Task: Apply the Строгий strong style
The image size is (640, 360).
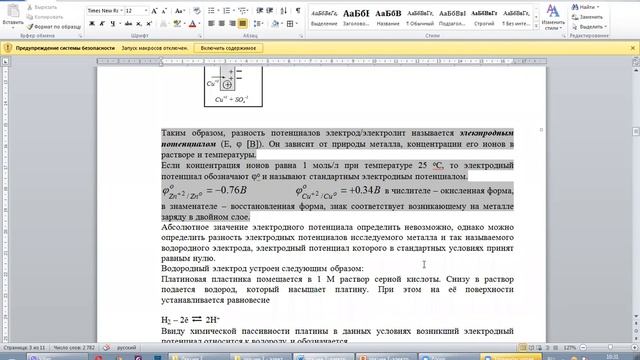Action: [484, 18]
